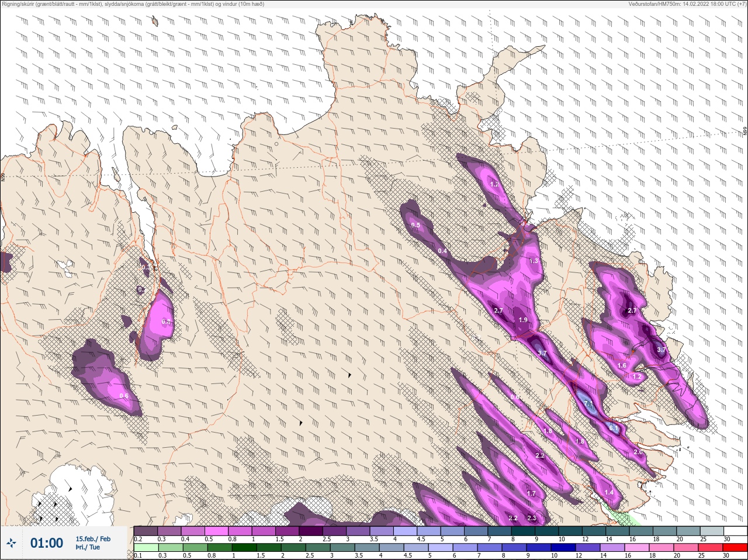748x560 pixels.
Task: Select upper legend lavender swatch 4–4.5
Action: 405,531
